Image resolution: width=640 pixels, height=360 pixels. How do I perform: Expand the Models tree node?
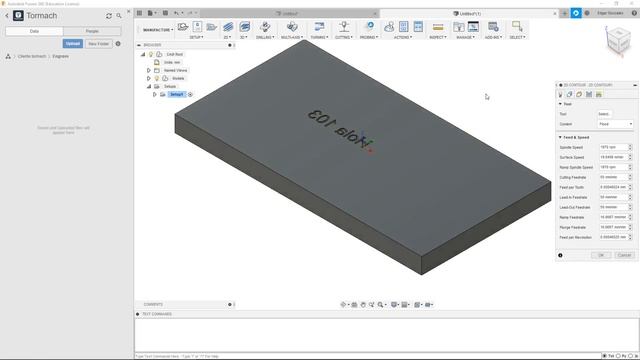pyautogui.click(x=149, y=78)
